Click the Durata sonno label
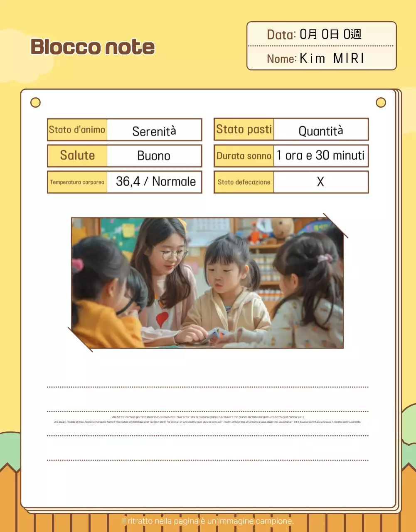Viewport: 416px width, 532px height. 244,156
